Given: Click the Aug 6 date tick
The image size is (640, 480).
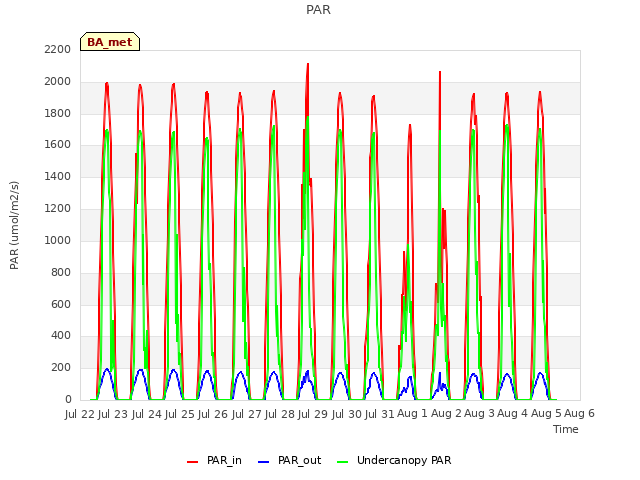Looking at the screenshot, I should click(x=579, y=414).
